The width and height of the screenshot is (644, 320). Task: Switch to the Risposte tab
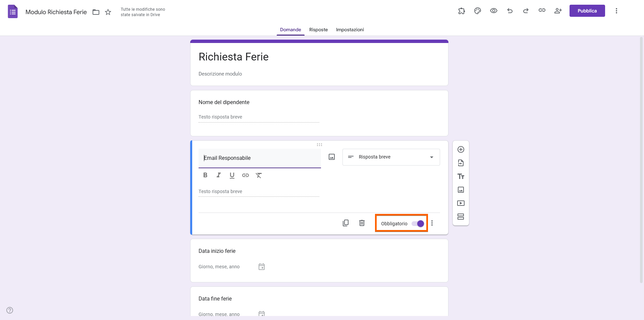click(x=318, y=30)
